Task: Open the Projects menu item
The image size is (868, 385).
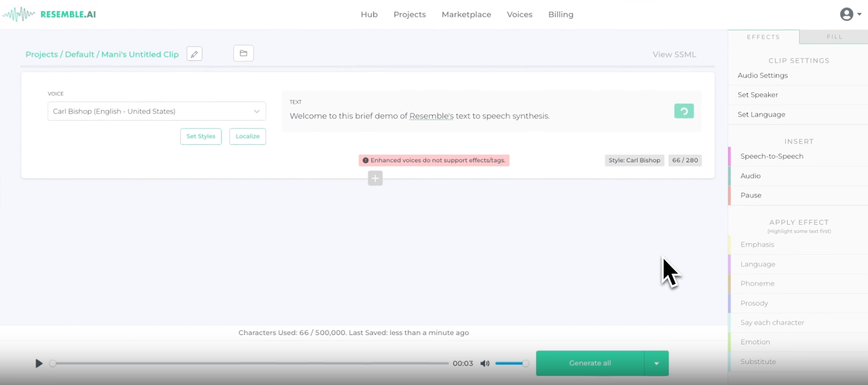Action: tap(410, 15)
